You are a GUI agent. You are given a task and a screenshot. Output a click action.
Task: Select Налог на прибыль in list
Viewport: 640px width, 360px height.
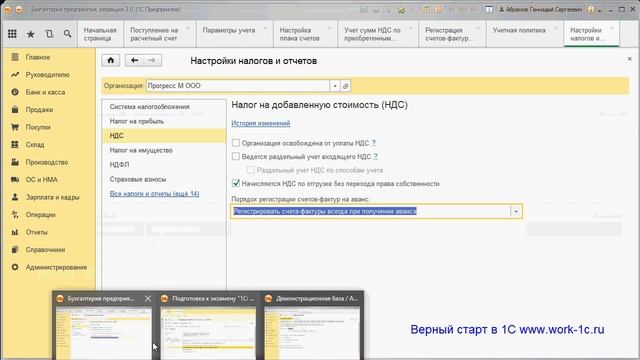point(164,121)
